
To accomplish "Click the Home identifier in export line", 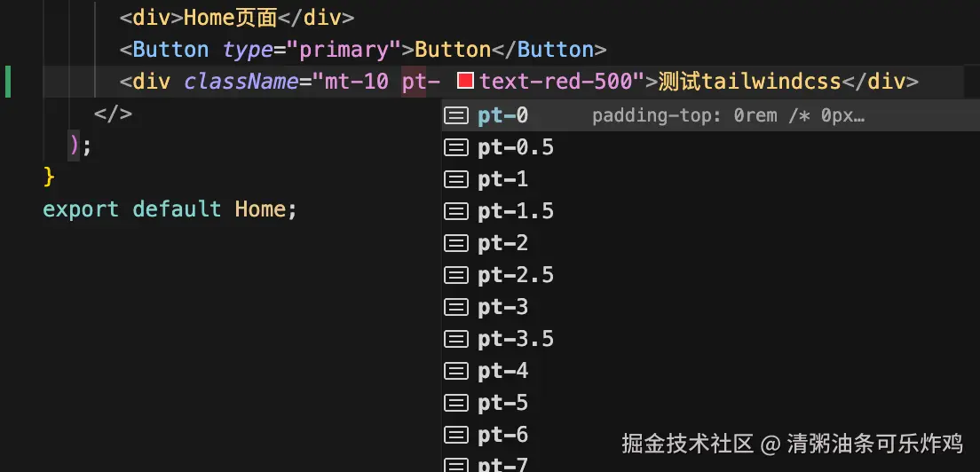I will tap(260, 209).
